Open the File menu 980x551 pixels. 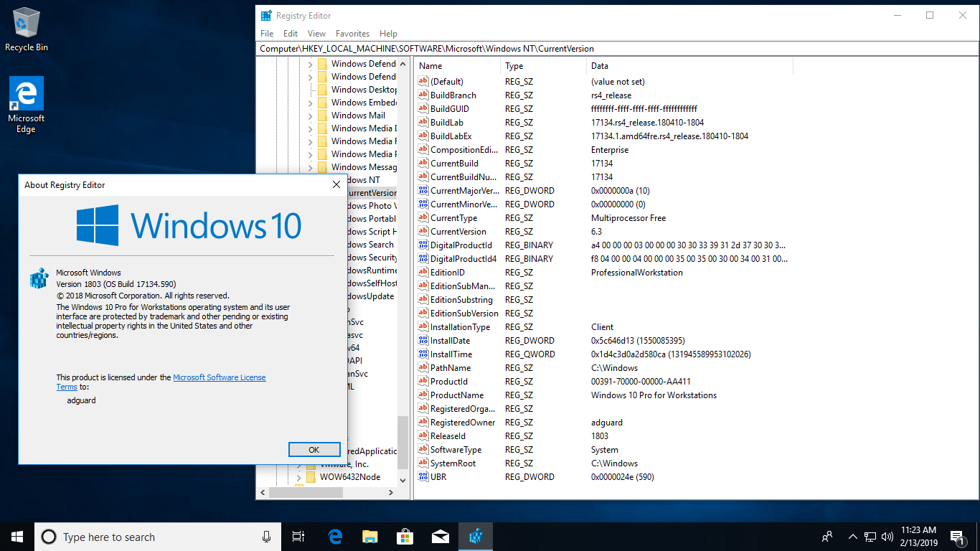click(267, 34)
